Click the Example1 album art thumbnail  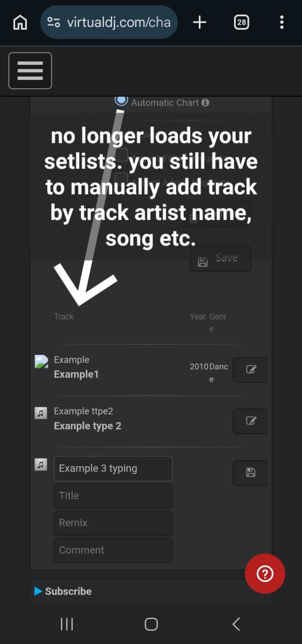click(x=41, y=361)
